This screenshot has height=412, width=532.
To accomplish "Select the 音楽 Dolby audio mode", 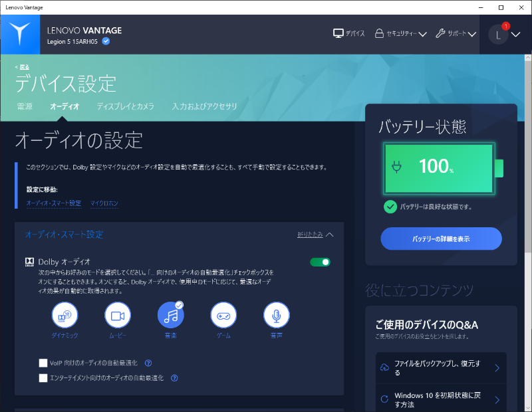I will point(170,318).
